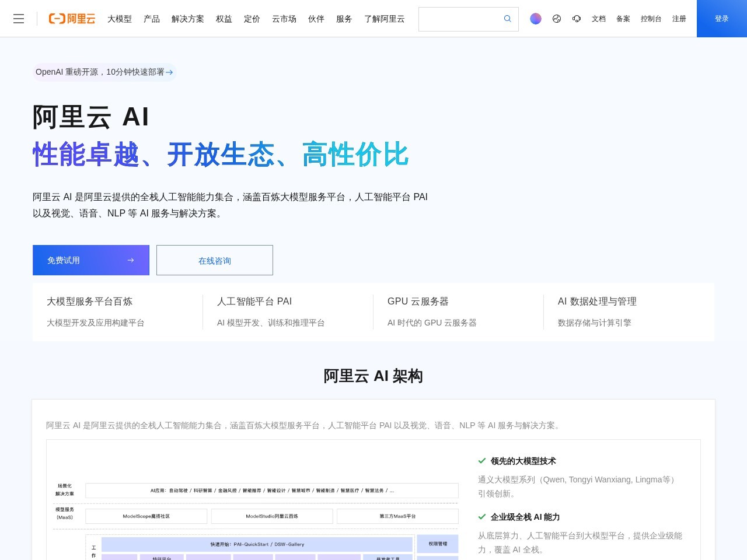Viewport: 747px width, 560px height.
Task: Open the 了解阿里云 menu
Action: tap(385, 19)
